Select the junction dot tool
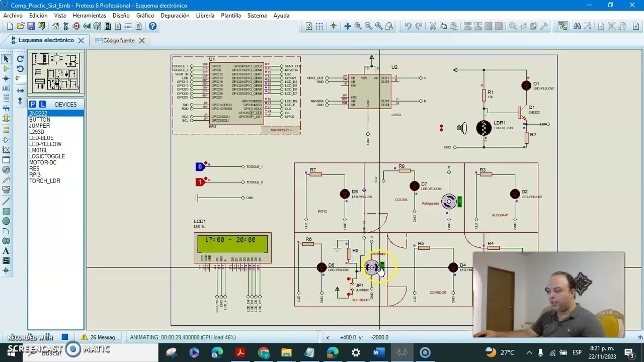The height and width of the screenshot is (362, 644). pyautogui.click(x=6, y=78)
